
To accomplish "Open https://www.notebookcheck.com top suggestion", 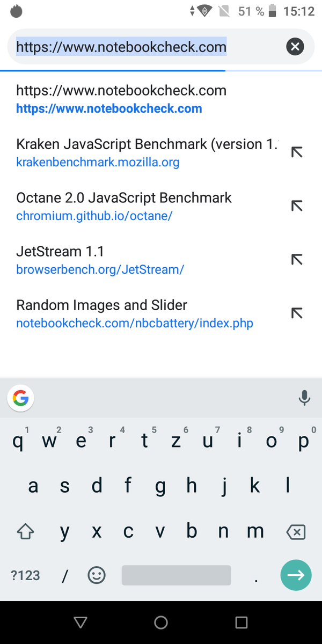I will [121, 99].
